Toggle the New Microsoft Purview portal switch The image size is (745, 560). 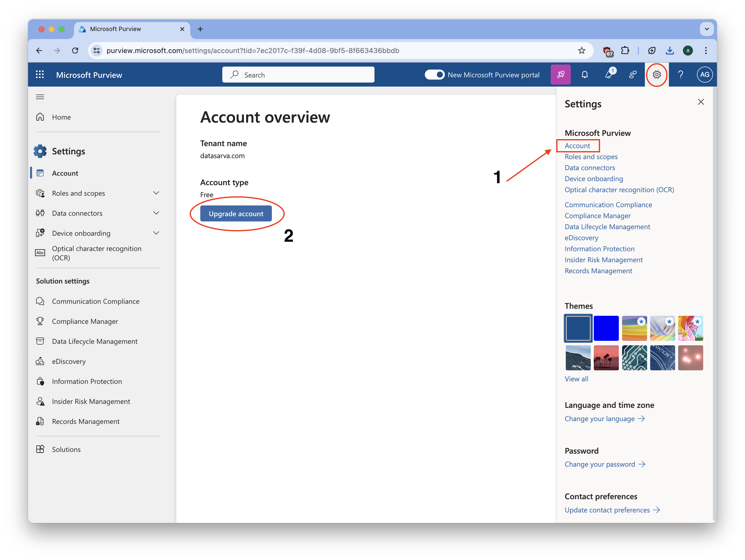(x=435, y=75)
